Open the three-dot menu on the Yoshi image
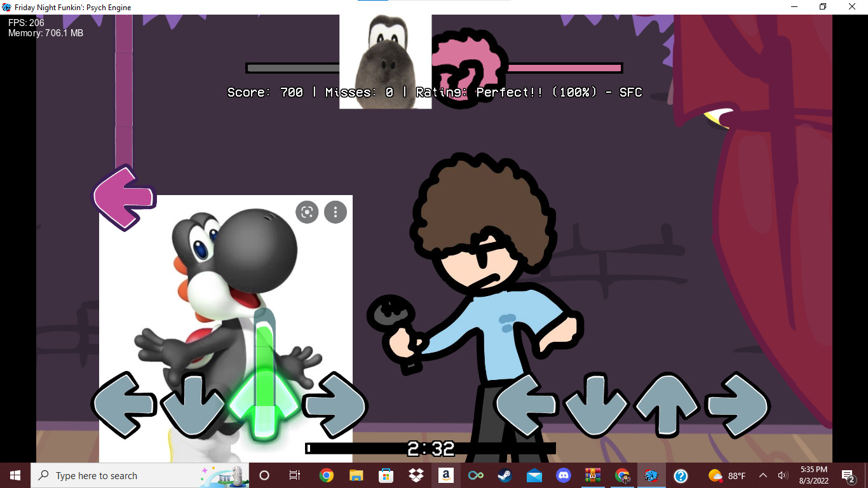868x488 pixels. click(335, 212)
